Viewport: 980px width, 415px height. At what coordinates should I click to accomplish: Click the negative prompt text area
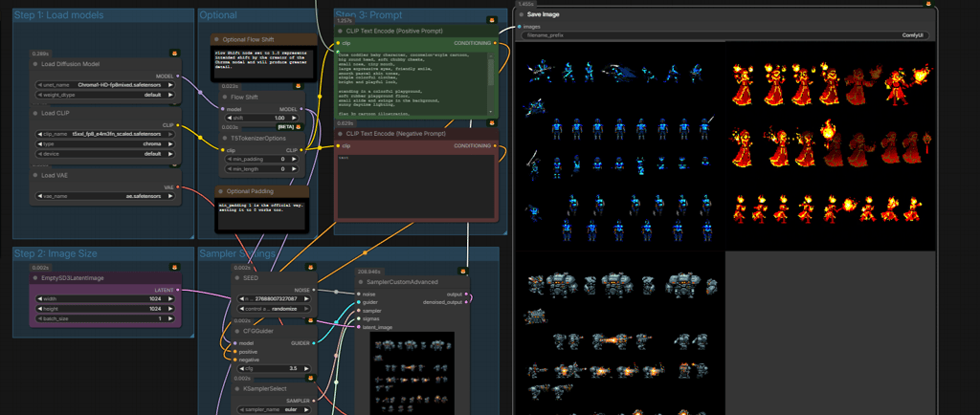click(x=416, y=186)
